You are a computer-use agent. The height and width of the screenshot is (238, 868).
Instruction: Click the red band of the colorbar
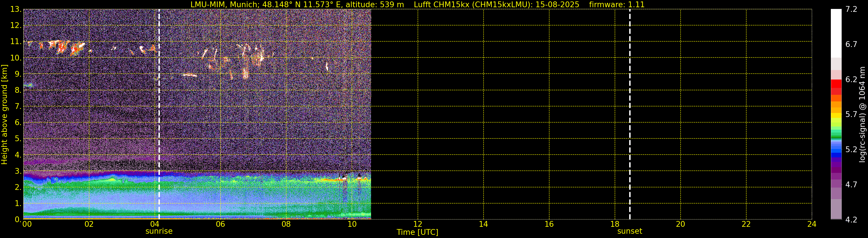tap(836, 84)
